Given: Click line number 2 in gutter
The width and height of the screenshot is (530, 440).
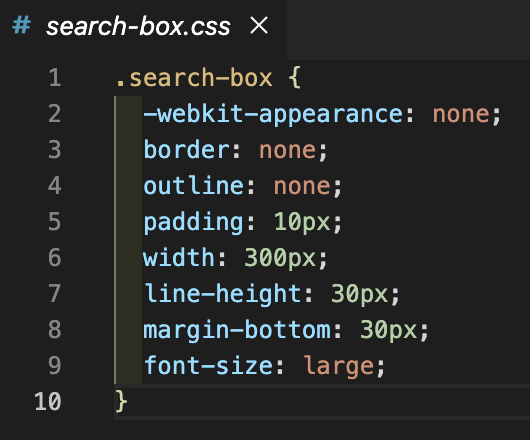Looking at the screenshot, I should point(54,114).
